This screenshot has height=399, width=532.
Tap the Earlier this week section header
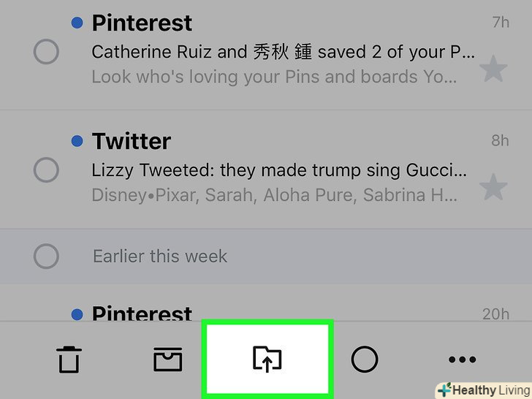pos(160,256)
